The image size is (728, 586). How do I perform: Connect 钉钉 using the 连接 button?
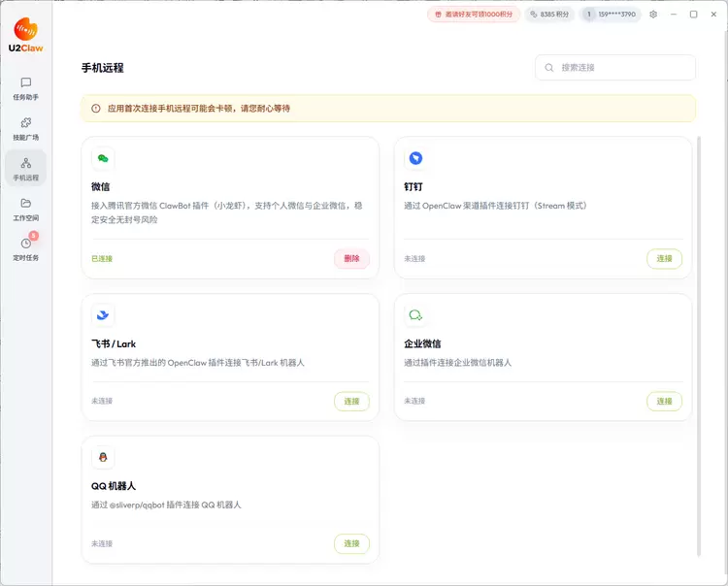pyautogui.click(x=664, y=259)
